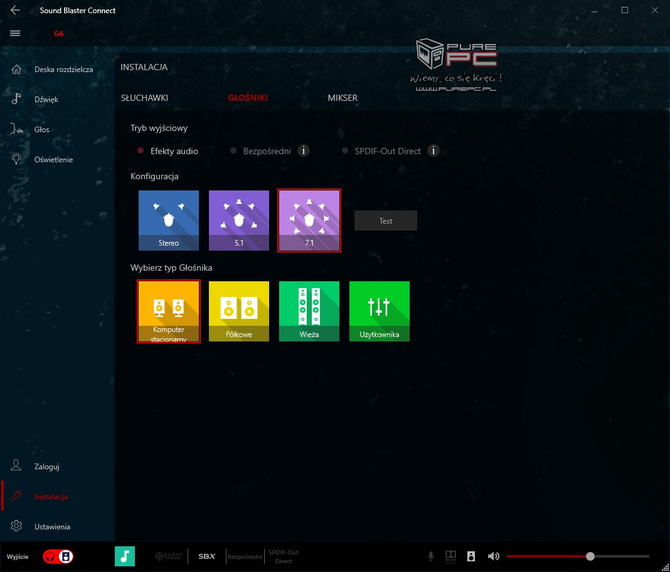The image size is (670, 572).
Task: Select Półkowe speaker type
Action: coord(239,311)
